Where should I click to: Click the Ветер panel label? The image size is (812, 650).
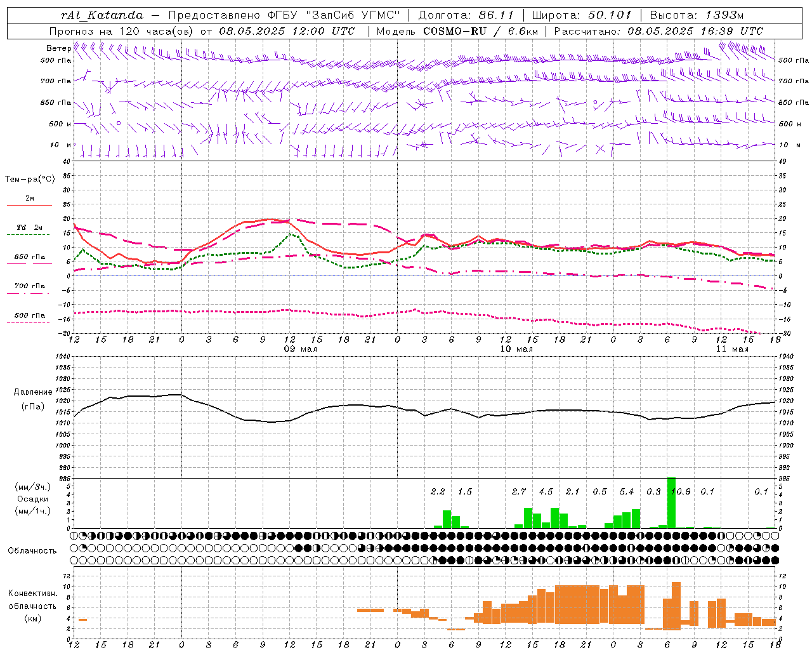click(59, 48)
